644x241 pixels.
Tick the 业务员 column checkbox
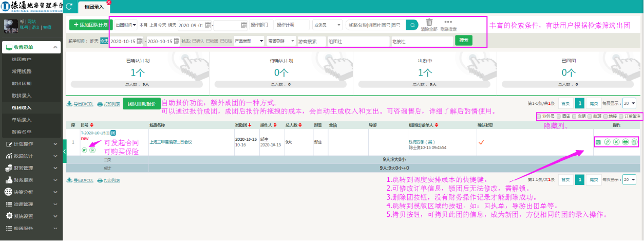click(x=539, y=117)
